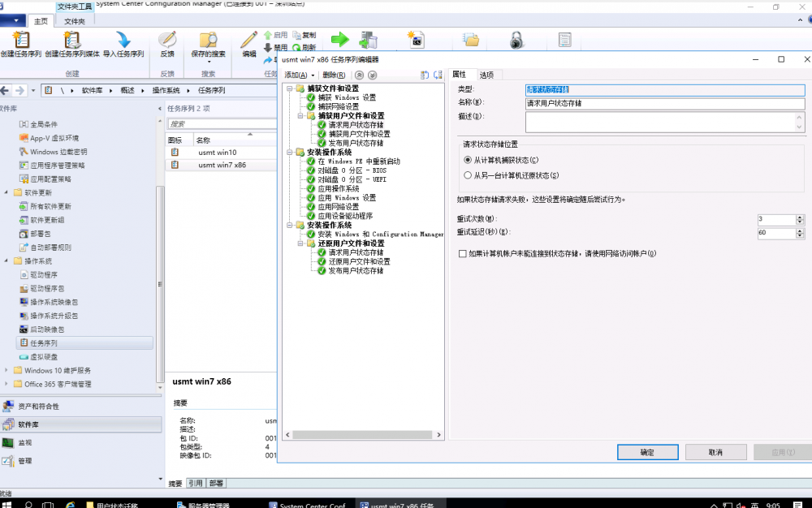Switch to the 属性 tab in editor
This screenshot has width=812, height=508.
pyautogui.click(x=460, y=75)
